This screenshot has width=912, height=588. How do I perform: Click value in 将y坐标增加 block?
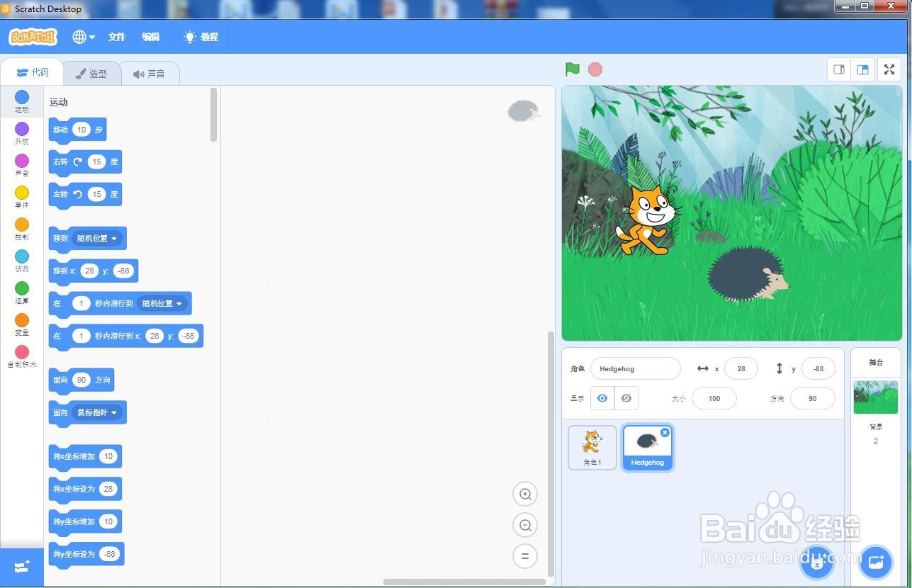(x=108, y=521)
